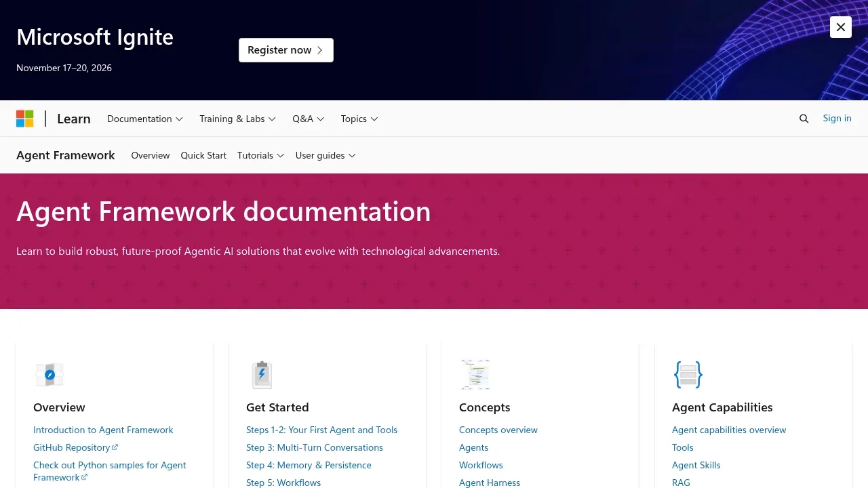The image size is (868, 488).
Task: Click the Learn brand link
Action: (x=74, y=119)
